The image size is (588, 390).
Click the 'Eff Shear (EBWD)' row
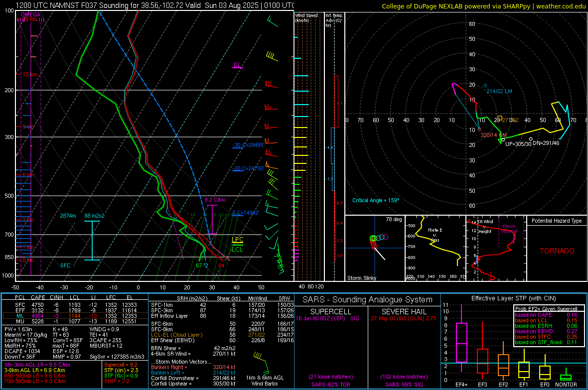222,340
